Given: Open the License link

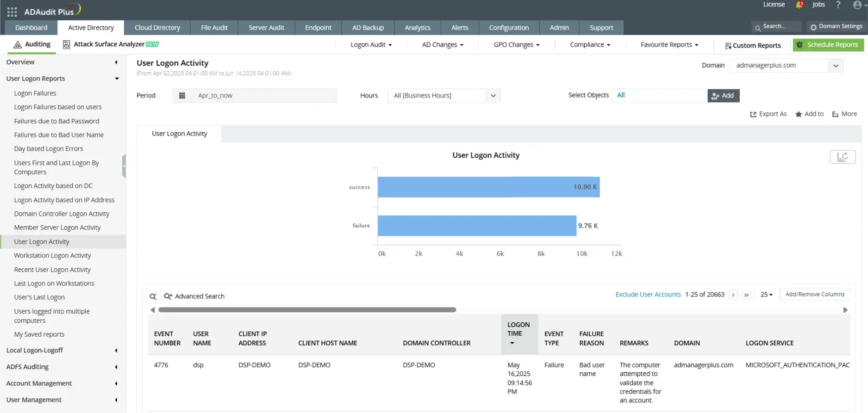Looking at the screenshot, I should point(774,5).
